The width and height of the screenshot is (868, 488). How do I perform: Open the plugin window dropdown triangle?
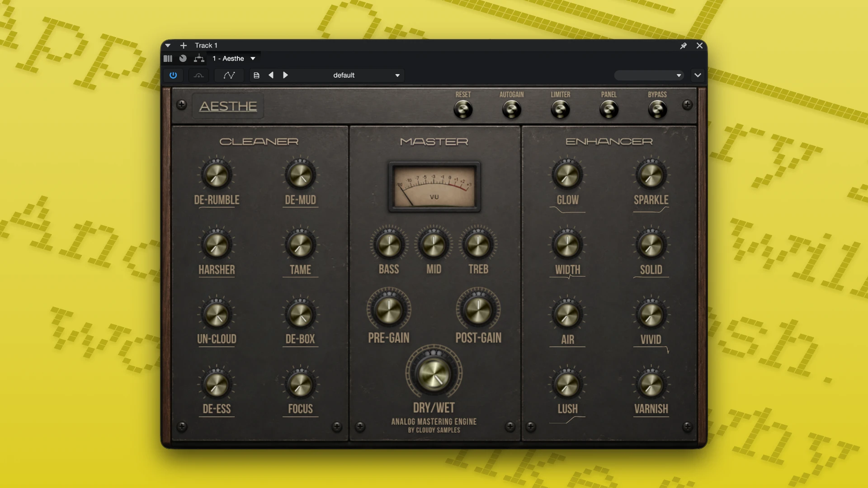tap(168, 46)
